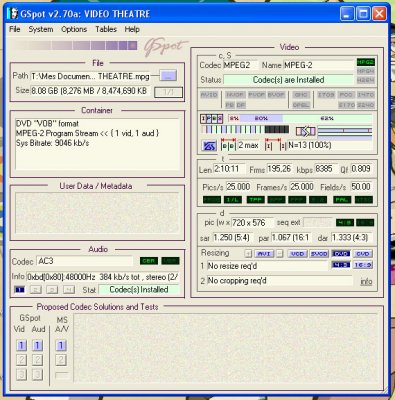395x400 pixels.
Task: Click the file Path field
Action: tap(90, 76)
